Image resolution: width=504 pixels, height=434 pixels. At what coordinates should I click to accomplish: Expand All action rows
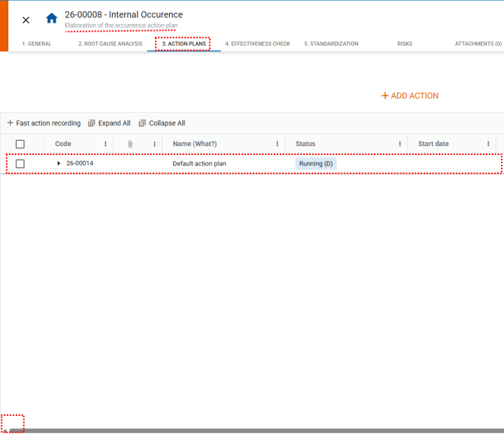[109, 123]
